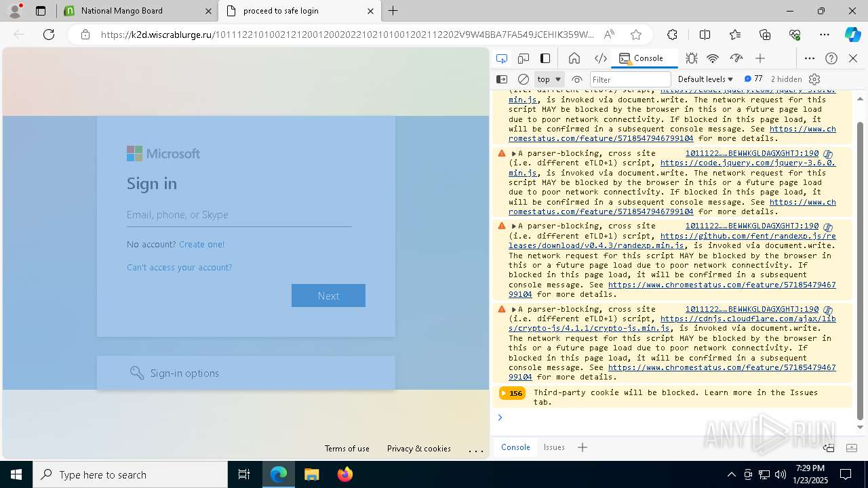The image size is (868, 488).
Task: Add more tools with plus icon
Action: pyautogui.click(x=760, y=58)
